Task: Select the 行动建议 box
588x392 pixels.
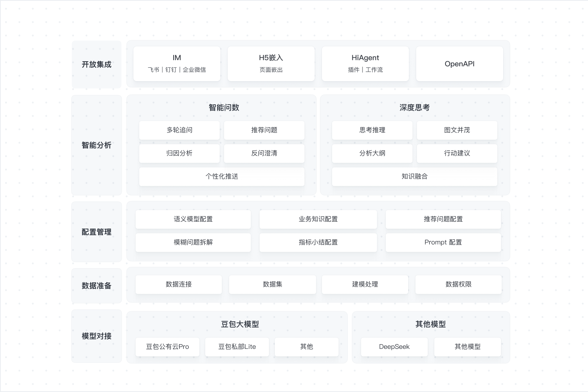Action: pyautogui.click(x=457, y=153)
